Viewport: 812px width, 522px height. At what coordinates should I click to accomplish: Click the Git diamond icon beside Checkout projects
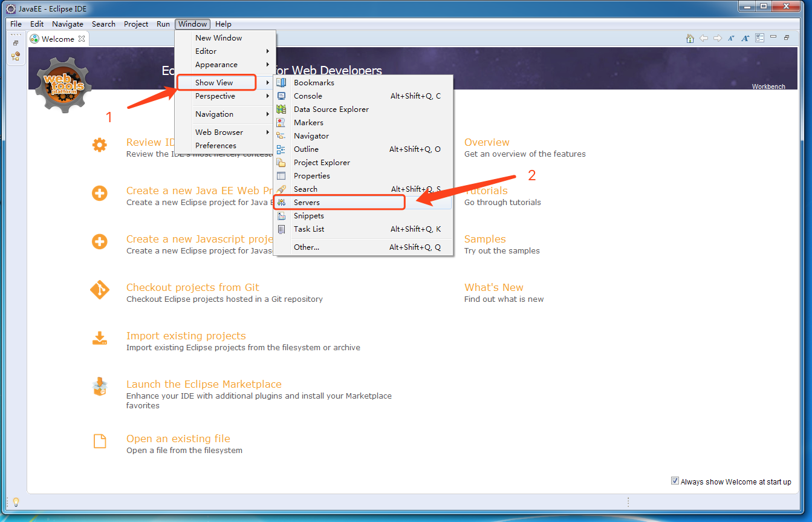pyautogui.click(x=100, y=290)
